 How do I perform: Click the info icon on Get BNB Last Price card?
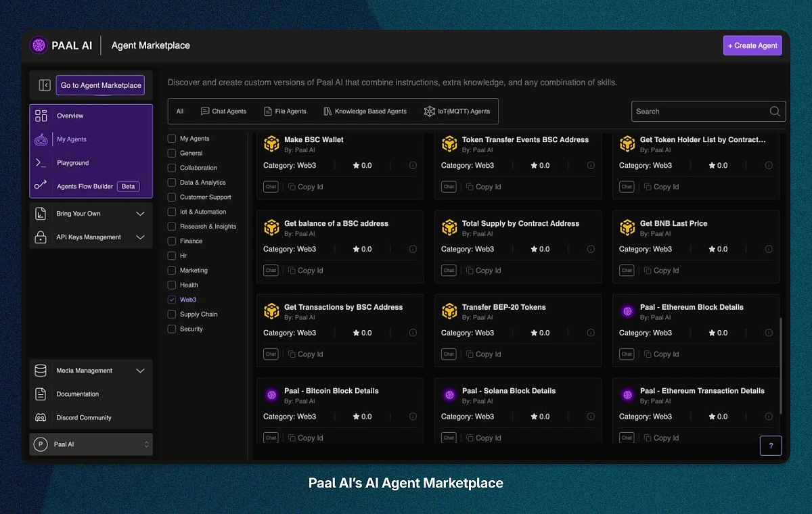769,248
